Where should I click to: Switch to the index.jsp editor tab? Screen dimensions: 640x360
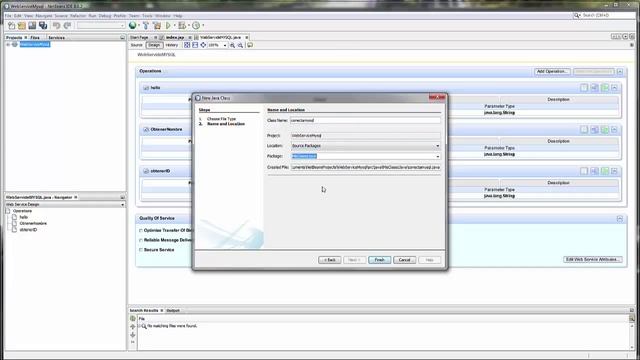tap(175, 38)
